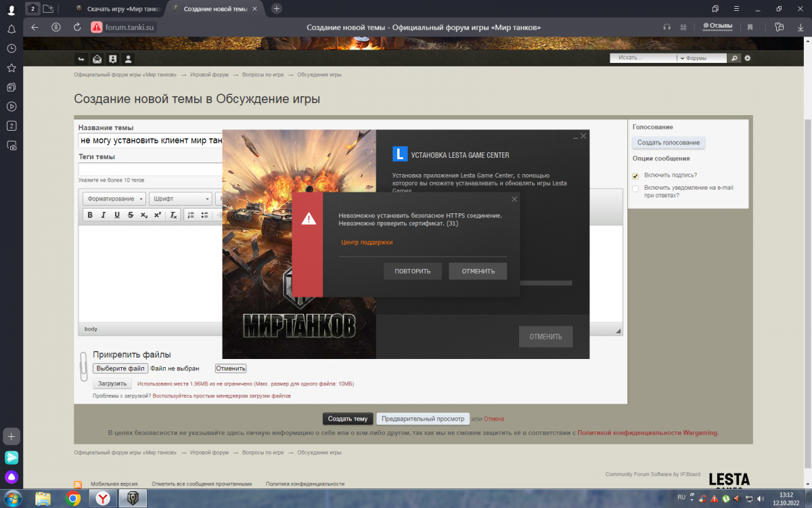The width and height of the screenshot is (812, 508).
Task: Open 'Центр поддержки' link in error dialog
Action: click(x=367, y=242)
